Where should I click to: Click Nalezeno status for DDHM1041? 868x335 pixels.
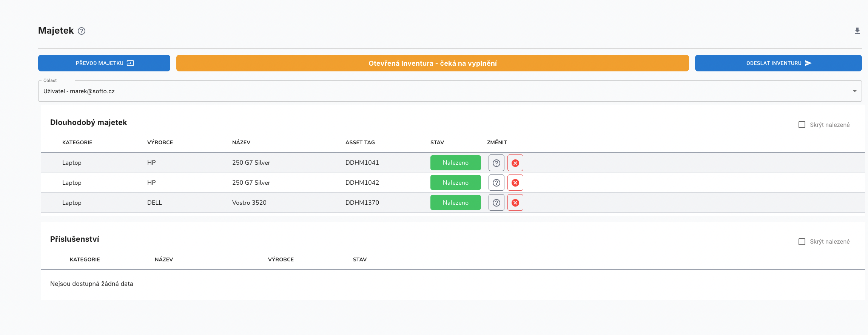pos(455,163)
